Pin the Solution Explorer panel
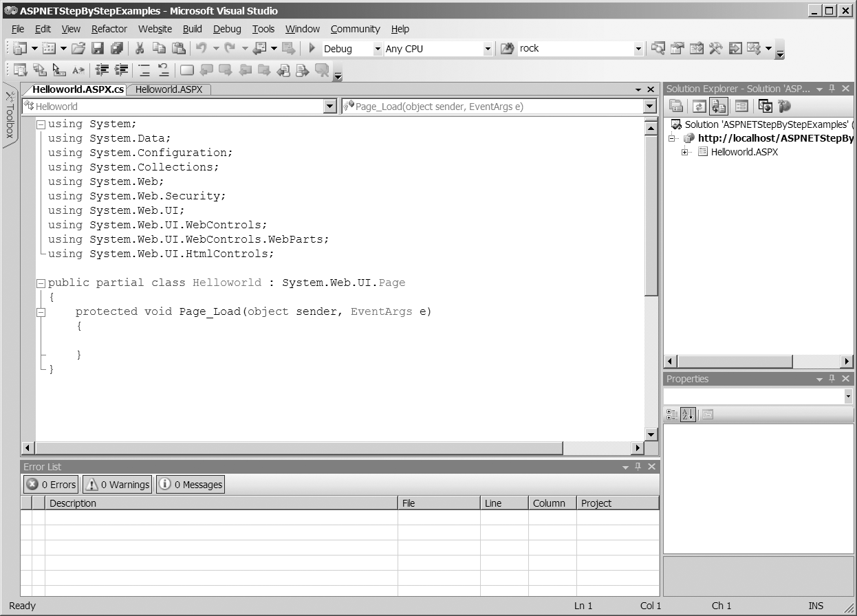This screenshot has height=616, width=857. 832,89
